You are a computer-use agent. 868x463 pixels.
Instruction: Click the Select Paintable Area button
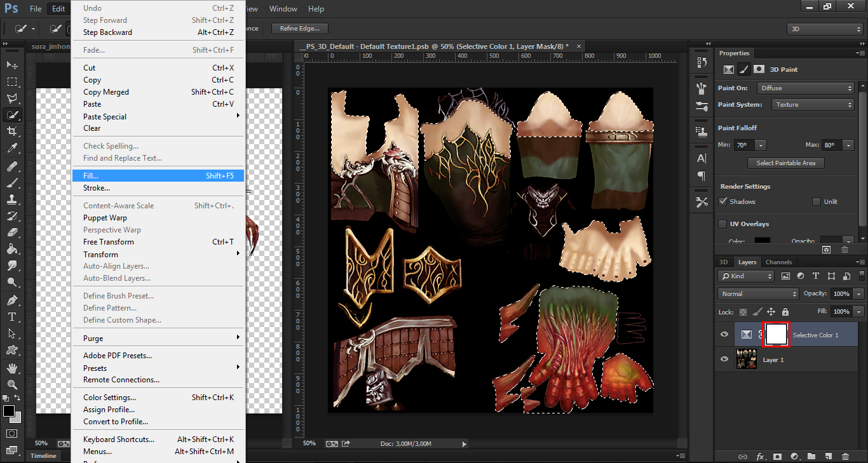click(786, 163)
